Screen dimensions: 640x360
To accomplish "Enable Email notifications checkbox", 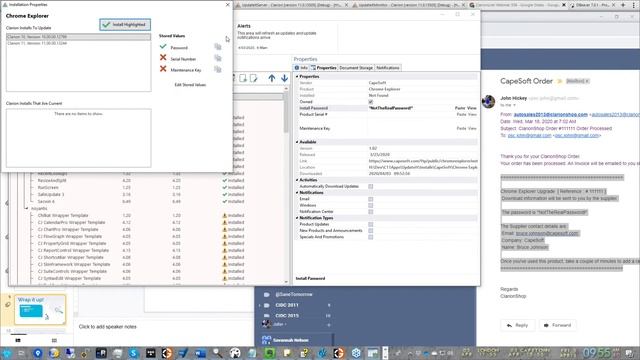I will tap(371, 199).
